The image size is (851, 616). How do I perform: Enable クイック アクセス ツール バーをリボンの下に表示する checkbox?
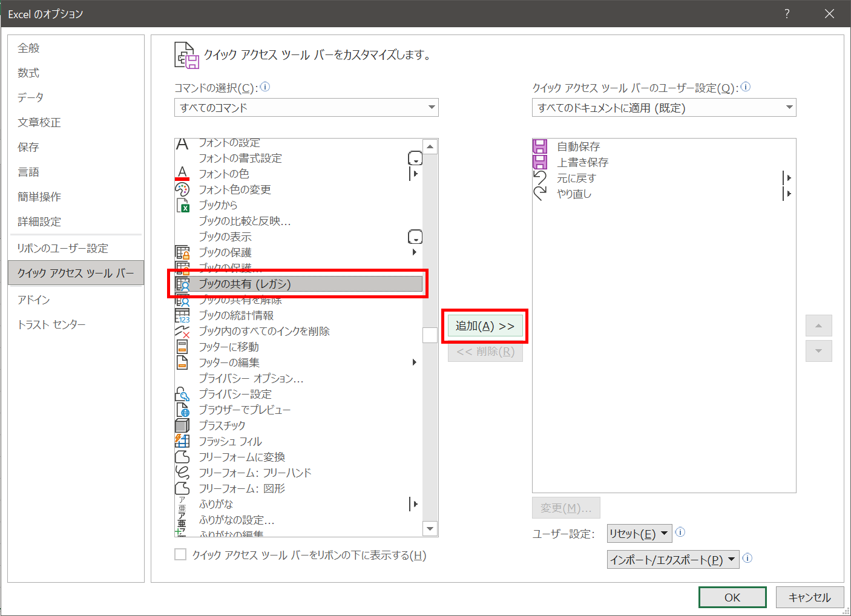point(180,554)
